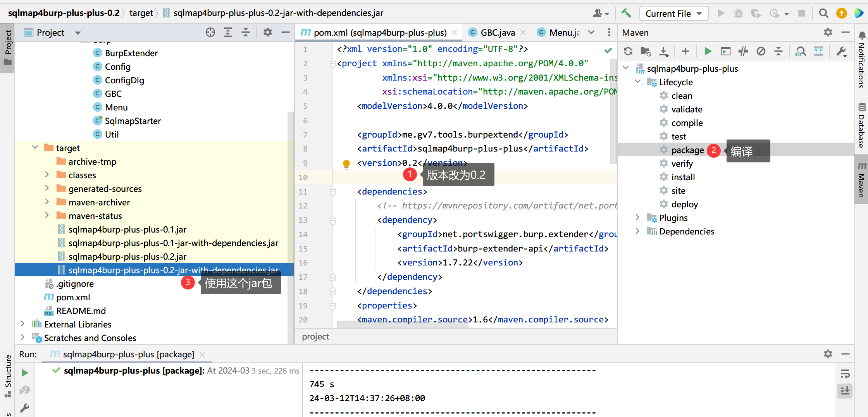Open the Search Everywhere magnifier

tap(823, 13)
